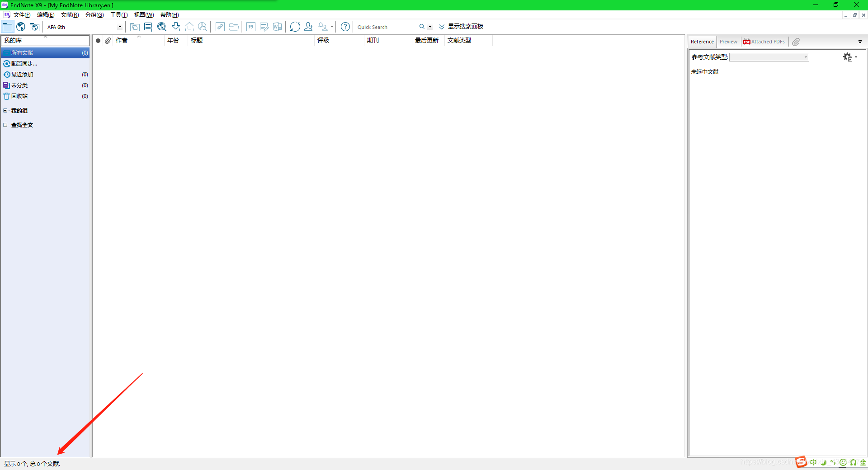Open 帮助(H) menu
868x470 pixels.
tap(170, 15)
